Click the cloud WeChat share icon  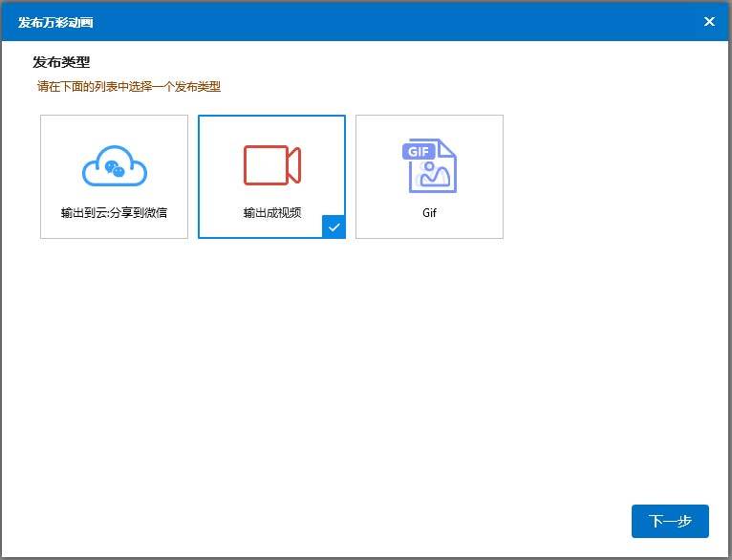click(114, 166)
